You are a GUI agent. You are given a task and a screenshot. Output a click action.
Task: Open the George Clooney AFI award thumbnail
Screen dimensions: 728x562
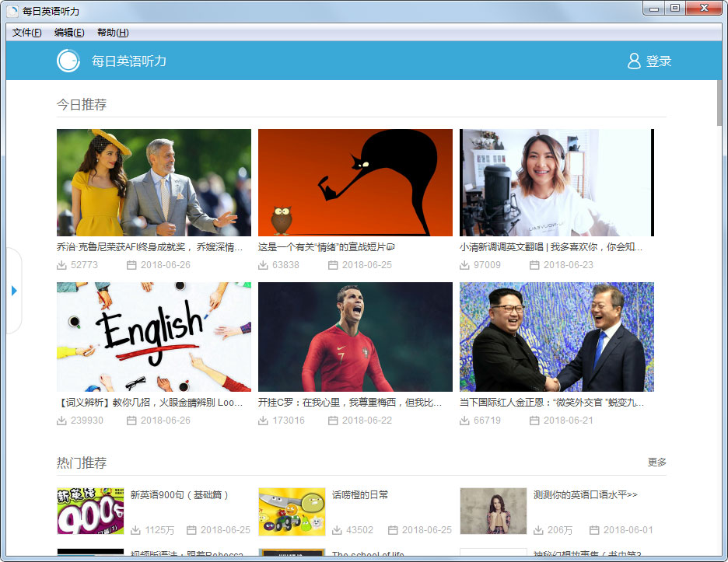point(154,183)
